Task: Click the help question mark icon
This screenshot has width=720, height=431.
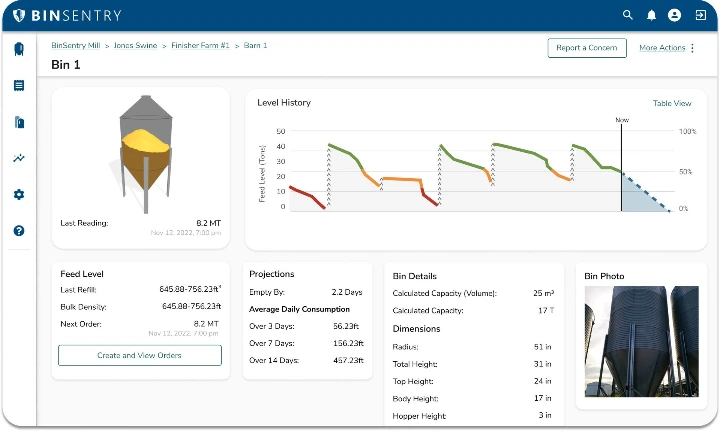Action: pyautogui.click(x=18, y=230)
